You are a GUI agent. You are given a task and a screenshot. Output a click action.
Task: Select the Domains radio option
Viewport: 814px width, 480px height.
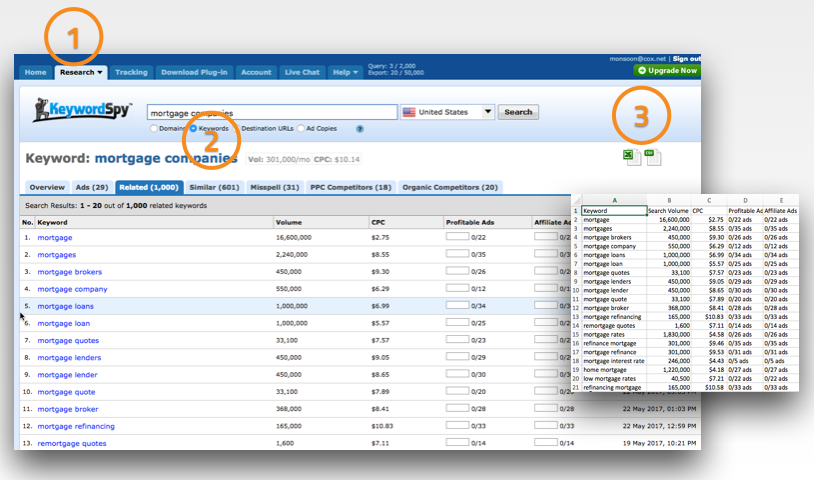[x=153, y=129]
